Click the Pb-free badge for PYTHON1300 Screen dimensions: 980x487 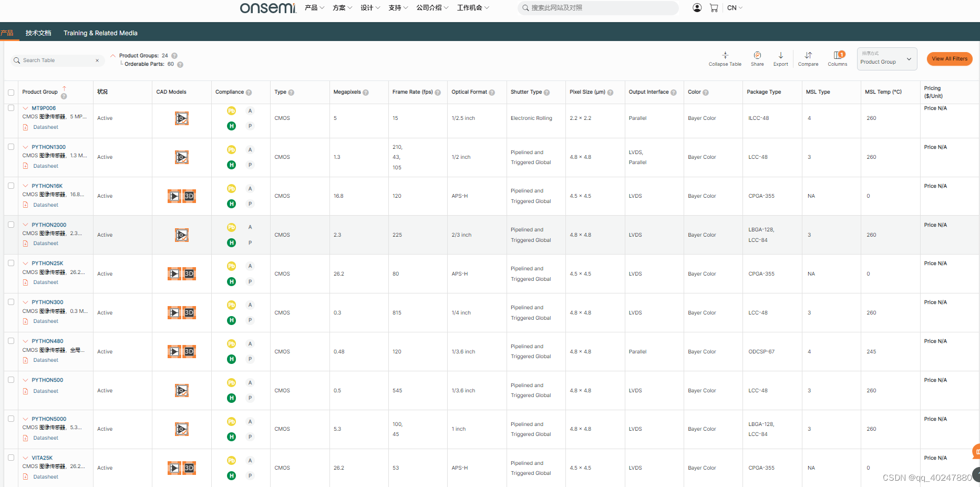tap(231, 150)
